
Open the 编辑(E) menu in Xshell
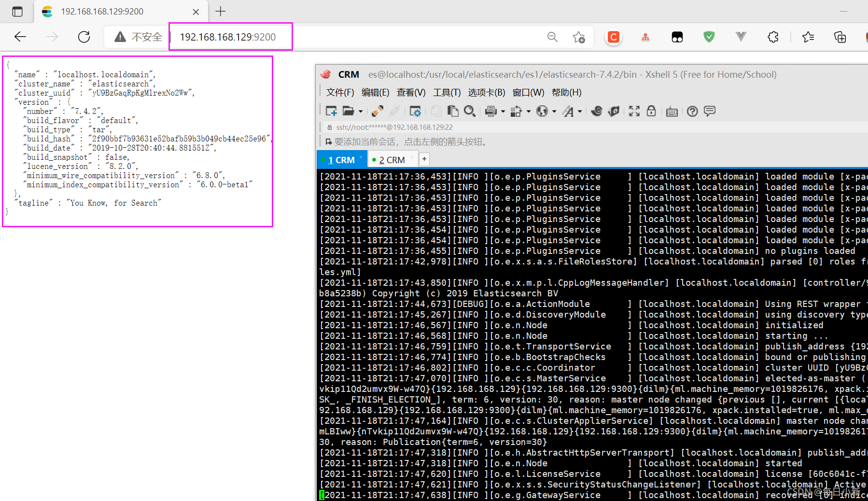click(x=375, y=92)
